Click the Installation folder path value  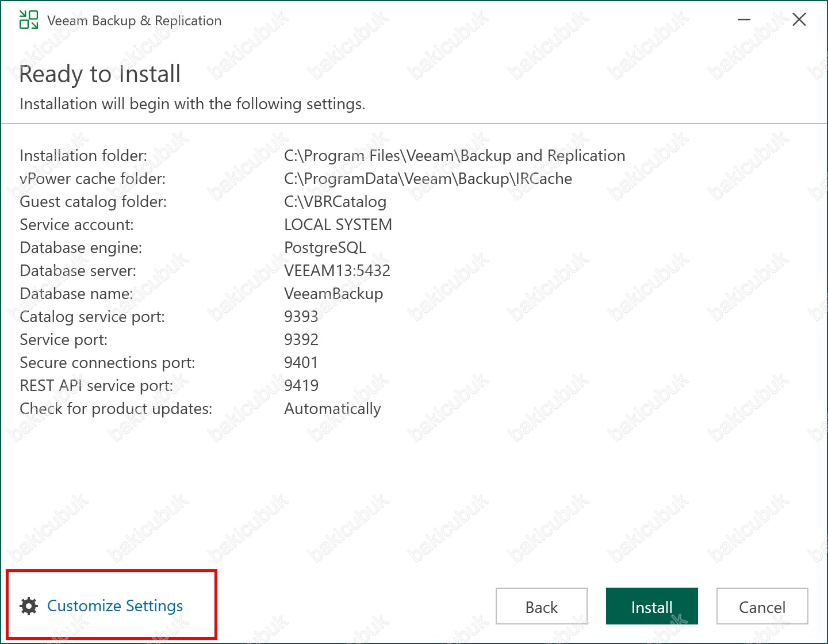pyautogui.click(x=454, y=156)
